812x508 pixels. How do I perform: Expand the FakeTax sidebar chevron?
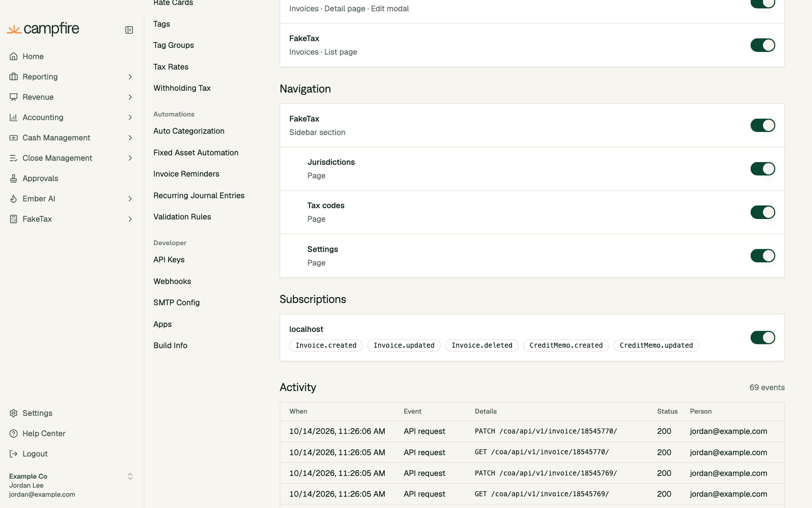(130, 219)
